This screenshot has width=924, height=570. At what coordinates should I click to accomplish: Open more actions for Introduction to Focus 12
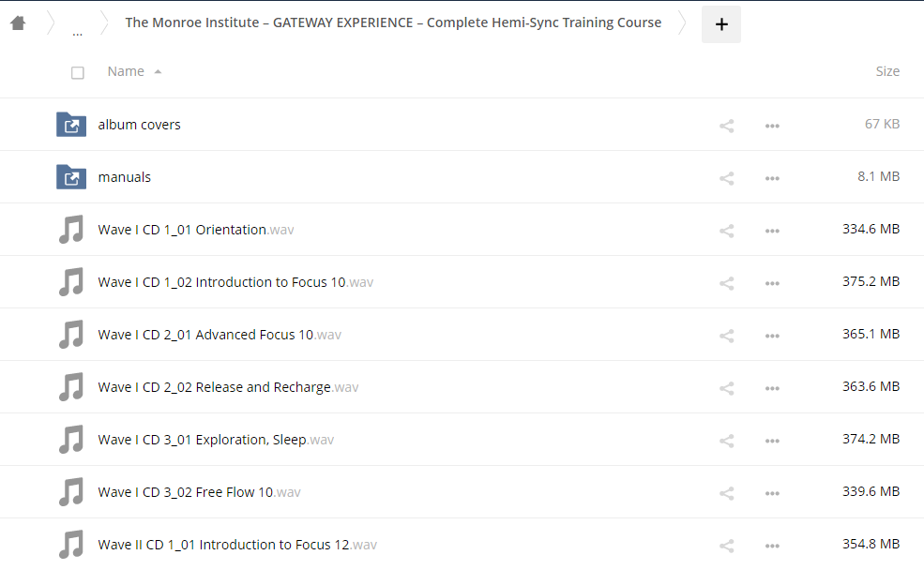772,545
